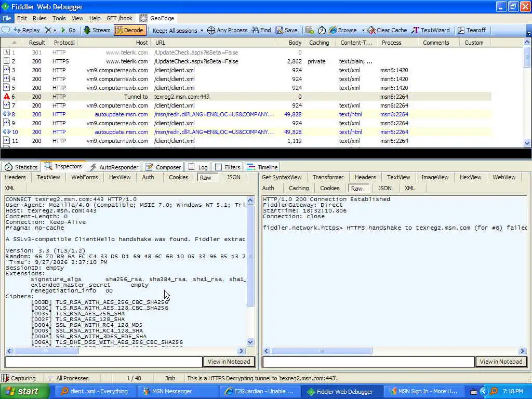Click the Replay toolbar button
The width and height of the screenshot is (532, 399).
[27, 30]
